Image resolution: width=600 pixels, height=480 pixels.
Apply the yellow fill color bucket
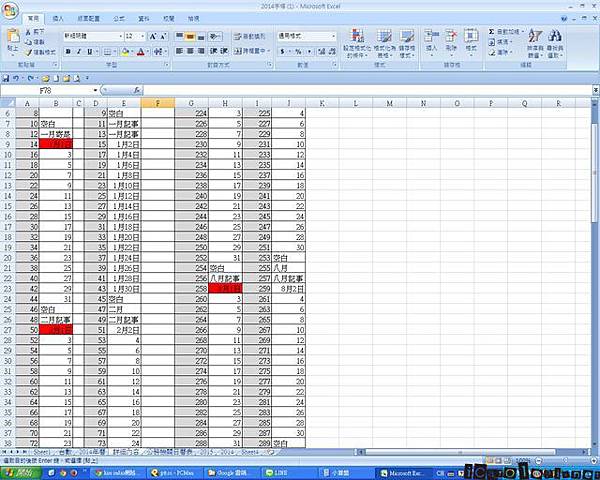coord(124,51)
